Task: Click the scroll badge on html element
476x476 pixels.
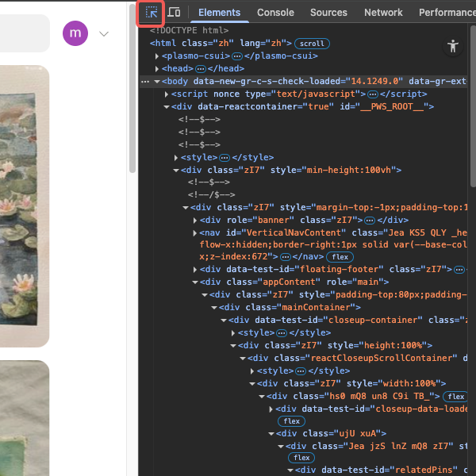Action: pos(312,44)
